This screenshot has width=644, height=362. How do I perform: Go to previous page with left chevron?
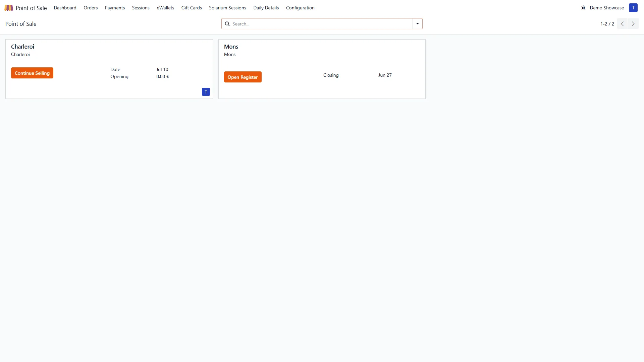(x=622, y=24)
